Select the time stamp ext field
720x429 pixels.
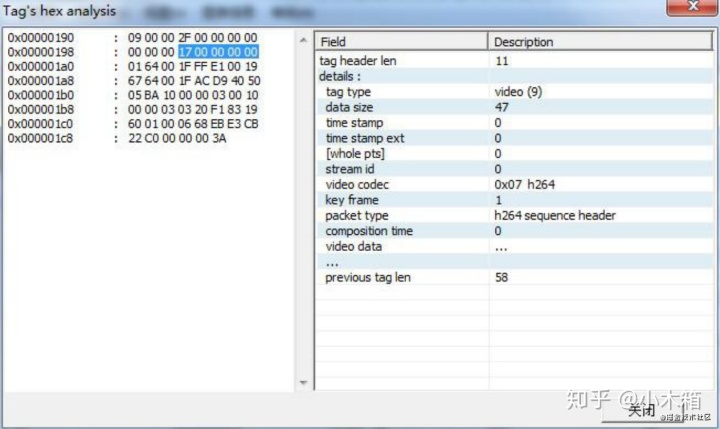[365, 138]
